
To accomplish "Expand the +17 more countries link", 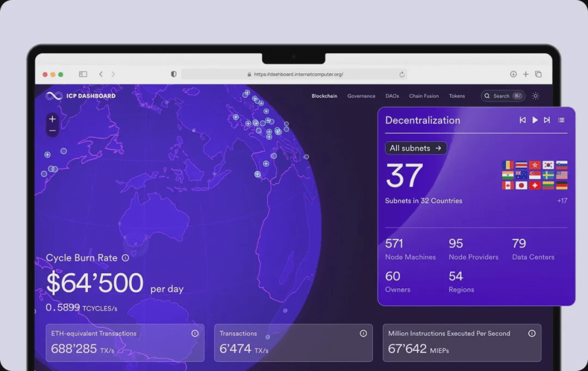I will 562,201.
